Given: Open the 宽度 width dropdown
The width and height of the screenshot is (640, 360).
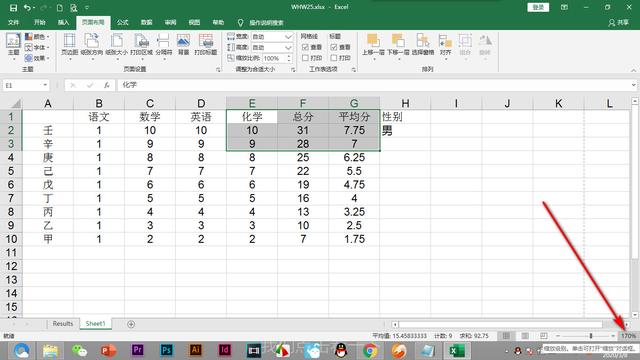Looking at the screenshot, I should (x=288, y=37).
